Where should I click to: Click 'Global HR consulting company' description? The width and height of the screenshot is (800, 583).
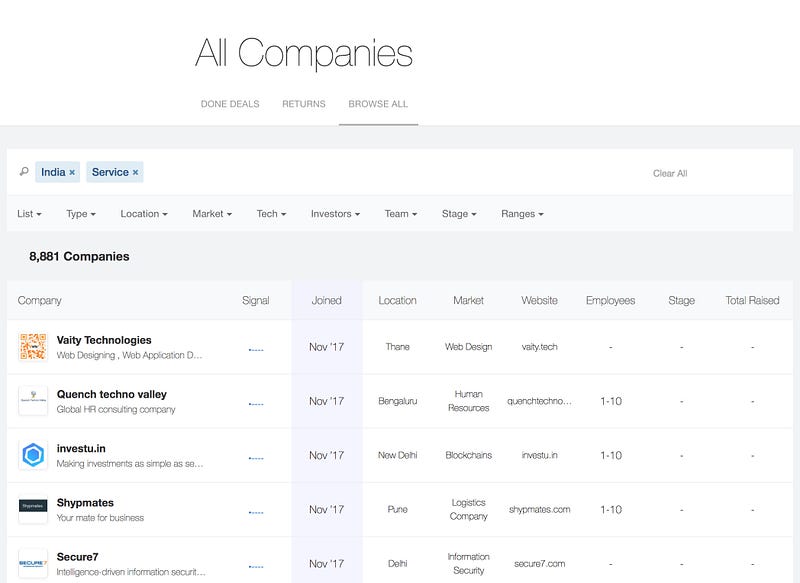point(116,410)
